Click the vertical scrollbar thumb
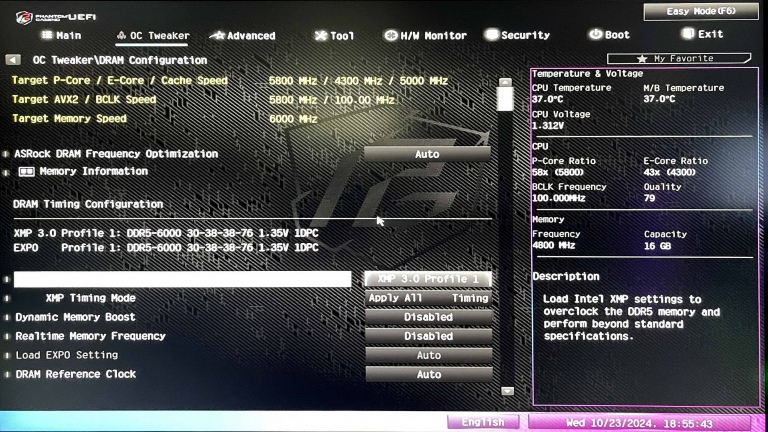Screen dimensions: 768x432 pyautogui.click(x=505, y=99)
